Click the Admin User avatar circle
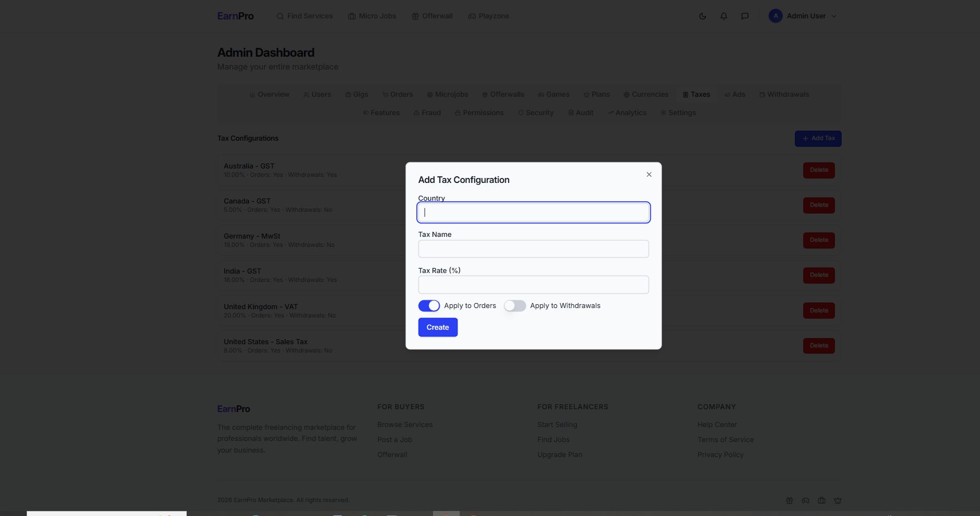This screenshot has width=980, height=516. 775,16
